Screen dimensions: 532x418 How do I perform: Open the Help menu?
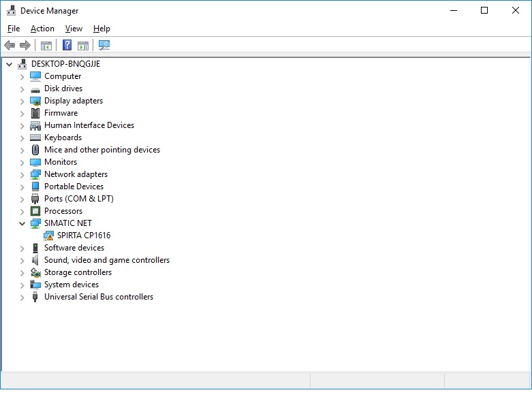[101, 29]
